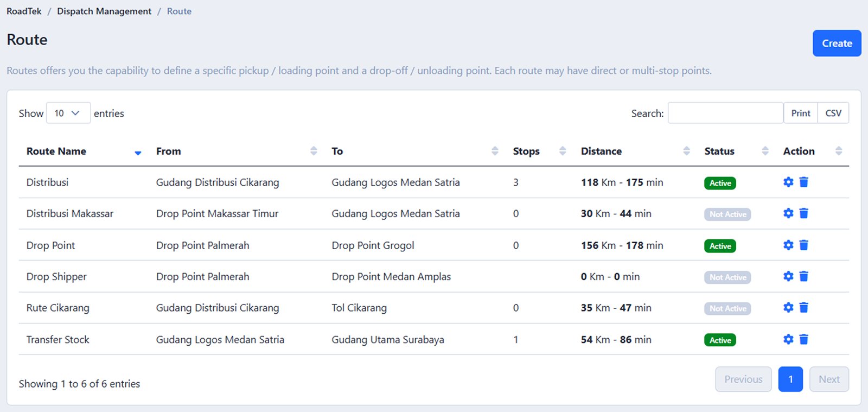
Task: Click the RoadTek breadcrumb link
Action: click(x=24, y=11)
